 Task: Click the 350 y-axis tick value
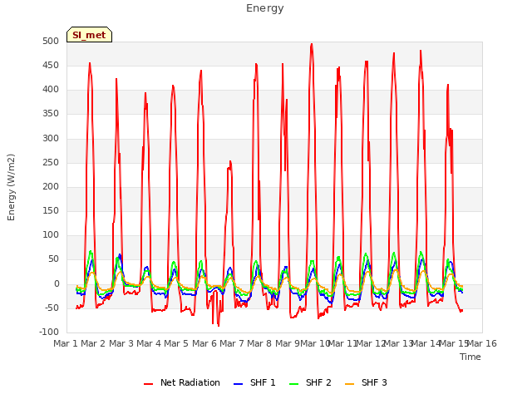coord(51,114)
